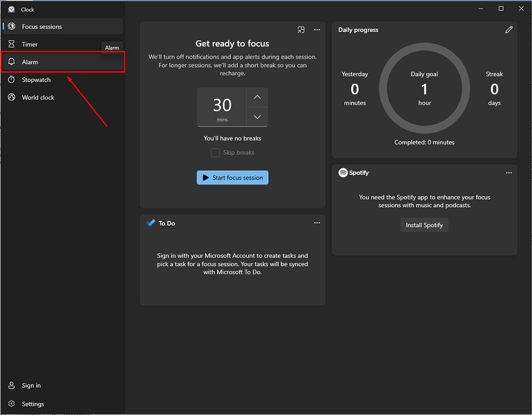Click the Settings gear icon
Image resolution: width=532 pixels, height=415 pixels.
pyautogui.click(x=12, y=403)
